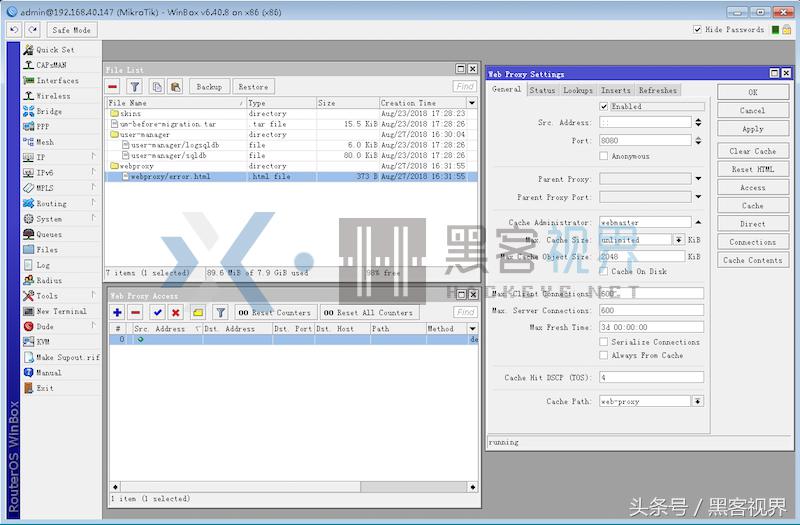Remove selected file with red minus in File List
This screenshot has width=800, height=525.
pos(113,87)
